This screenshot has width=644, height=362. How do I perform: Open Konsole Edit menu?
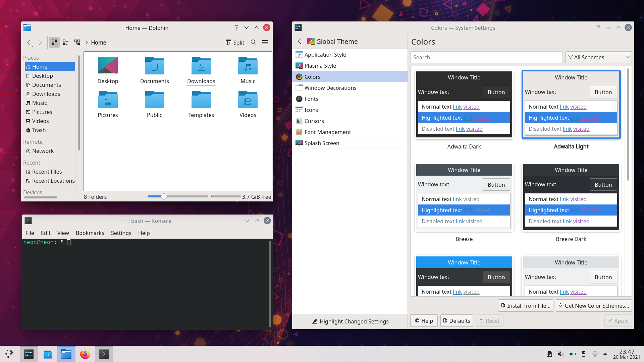point(46,233)
